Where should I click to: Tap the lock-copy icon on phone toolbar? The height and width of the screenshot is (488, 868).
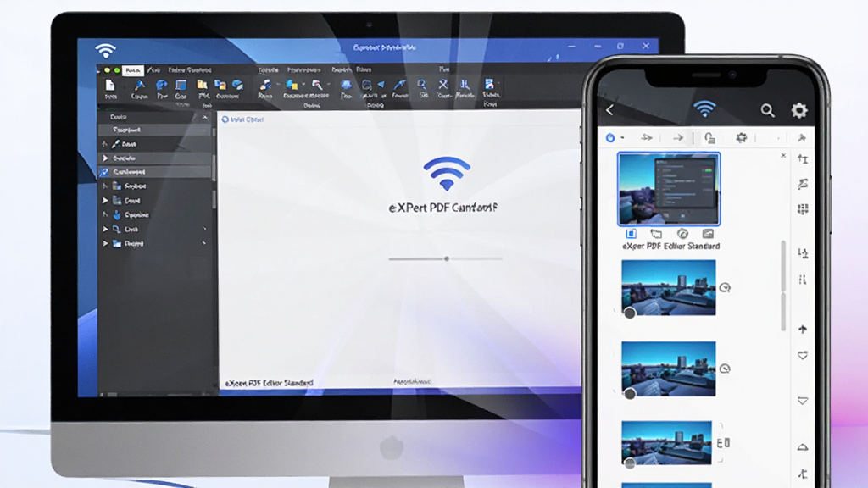click(x=709, y=138)
